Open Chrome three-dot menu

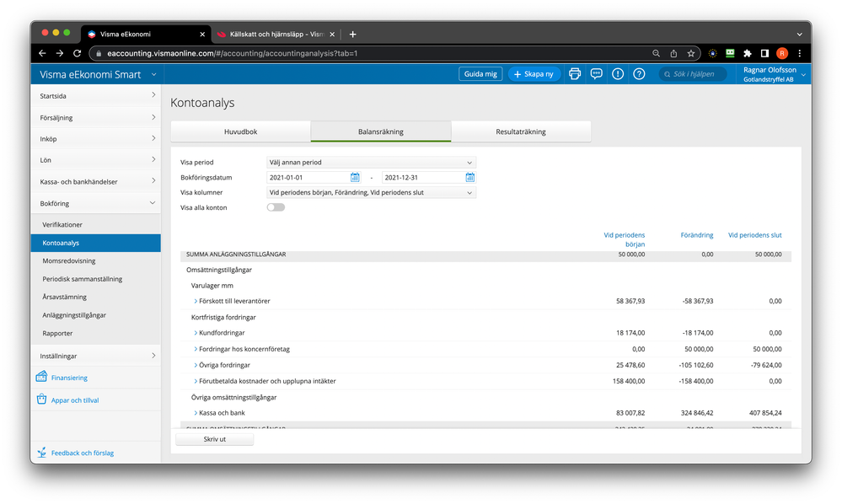800,53
